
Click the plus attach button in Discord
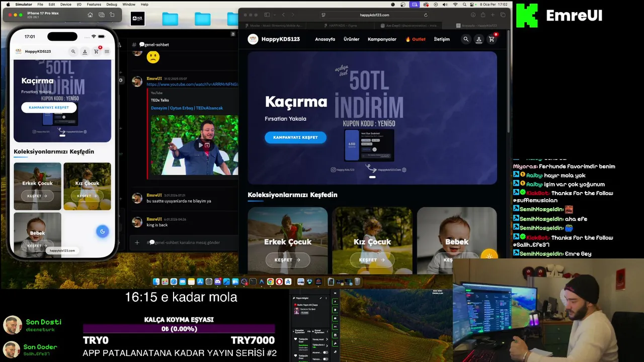[x=137, y=242]
